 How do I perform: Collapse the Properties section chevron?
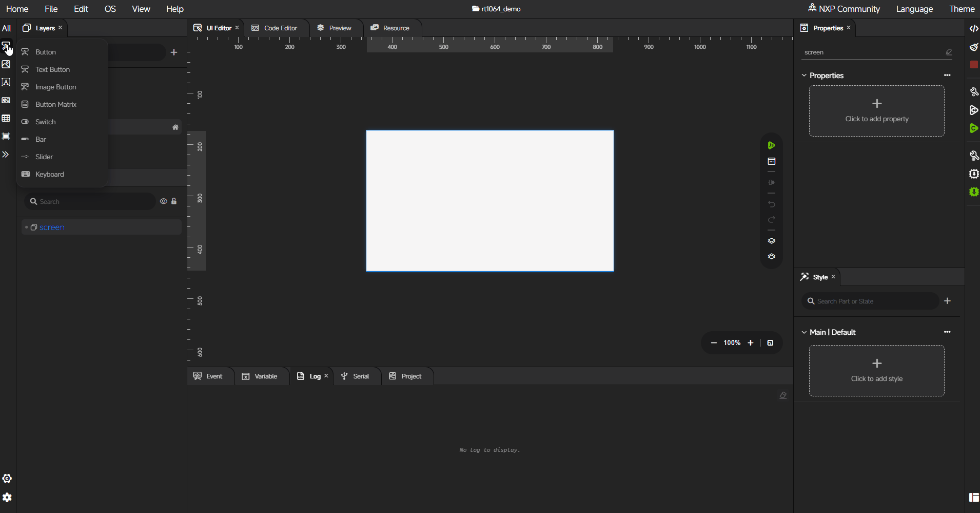pyautogui.click(x=804, y=75)
